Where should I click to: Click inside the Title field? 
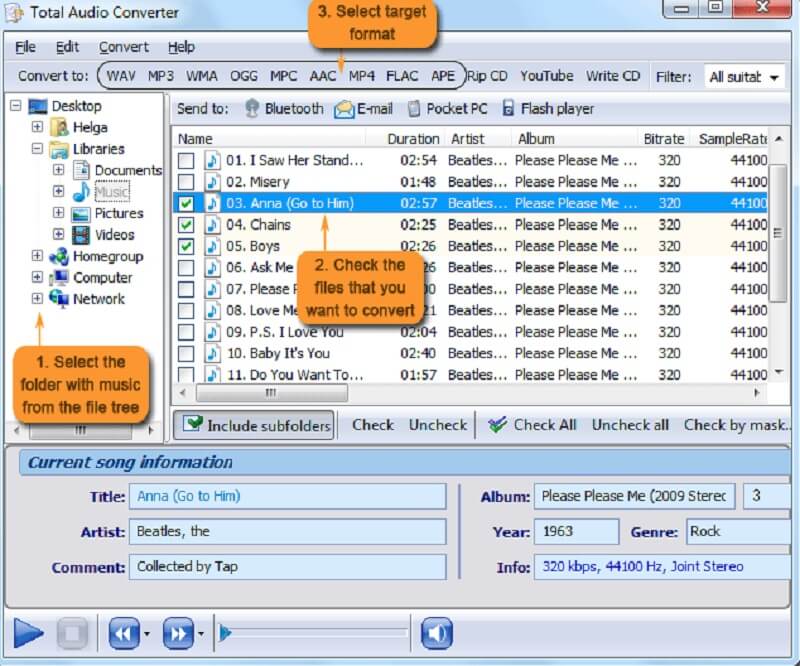(290, 496)
